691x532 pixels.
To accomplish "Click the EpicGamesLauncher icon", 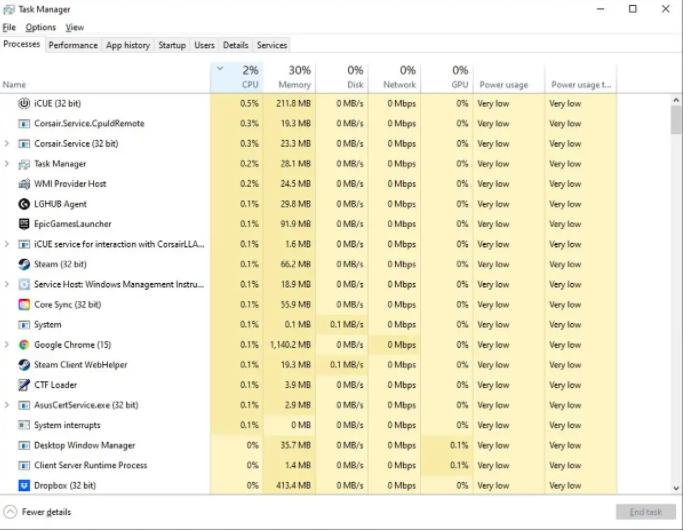I will (x=24, y=224).
